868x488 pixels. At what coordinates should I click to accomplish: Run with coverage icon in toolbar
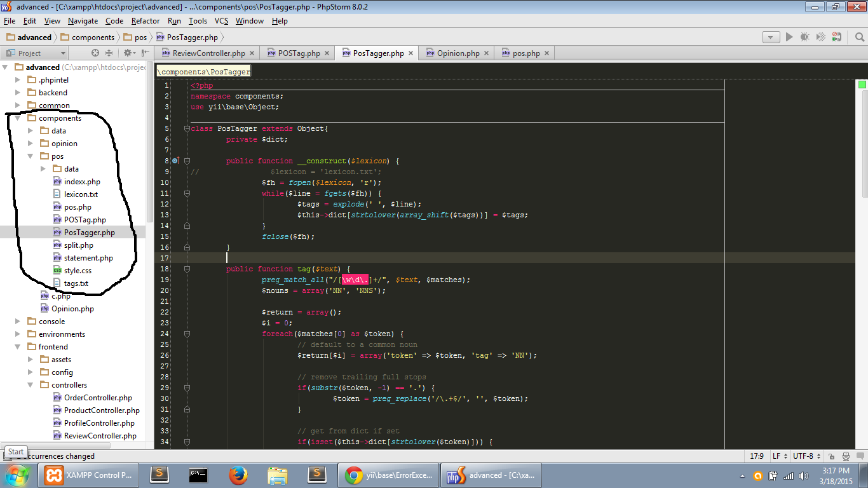click(821, 37)
